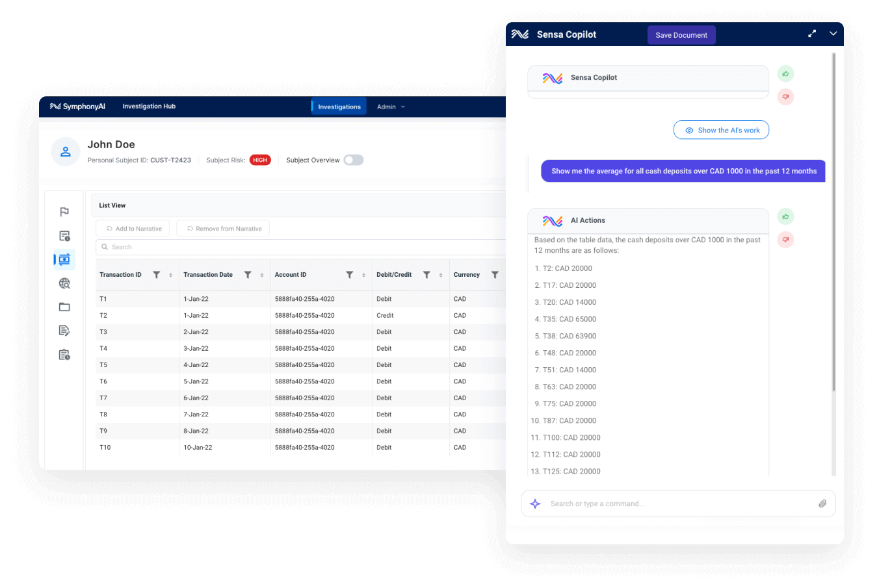The width and height of the screenshot is (877, 588).
Task: Select the highlighted transactions icon in the sidebar
Action: point(64,259)
